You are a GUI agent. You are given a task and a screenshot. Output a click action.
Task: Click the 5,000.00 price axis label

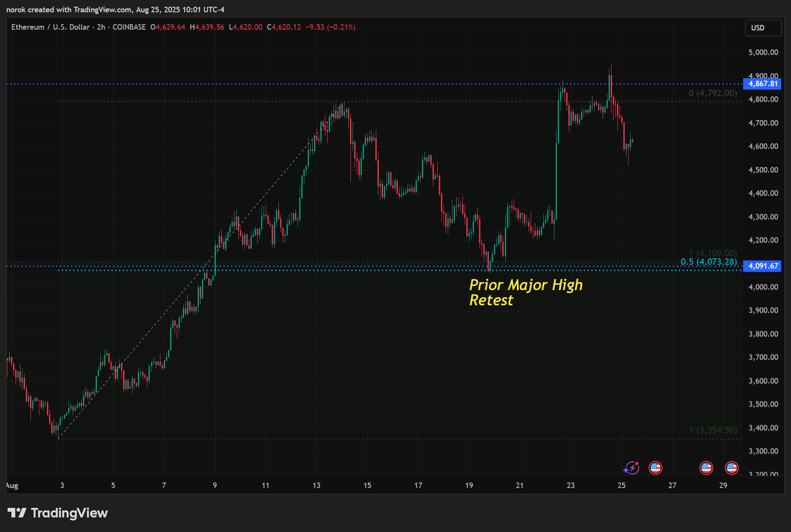763,52
